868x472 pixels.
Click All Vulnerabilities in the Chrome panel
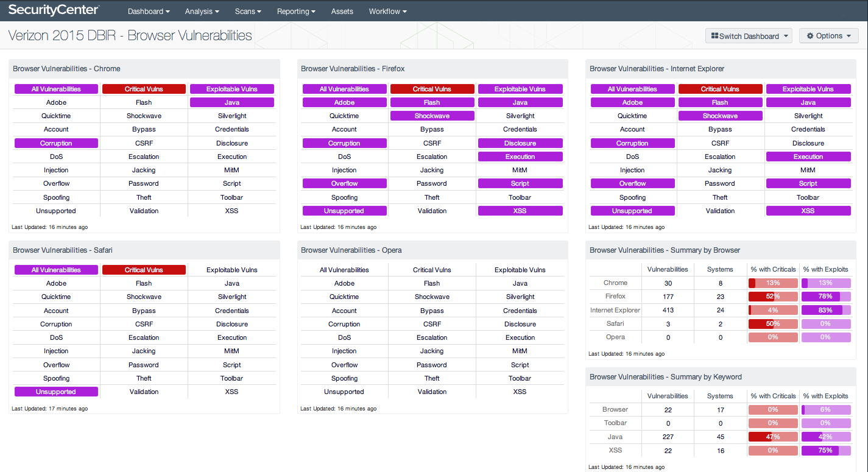pyautogui.click(x=56, y=89)
